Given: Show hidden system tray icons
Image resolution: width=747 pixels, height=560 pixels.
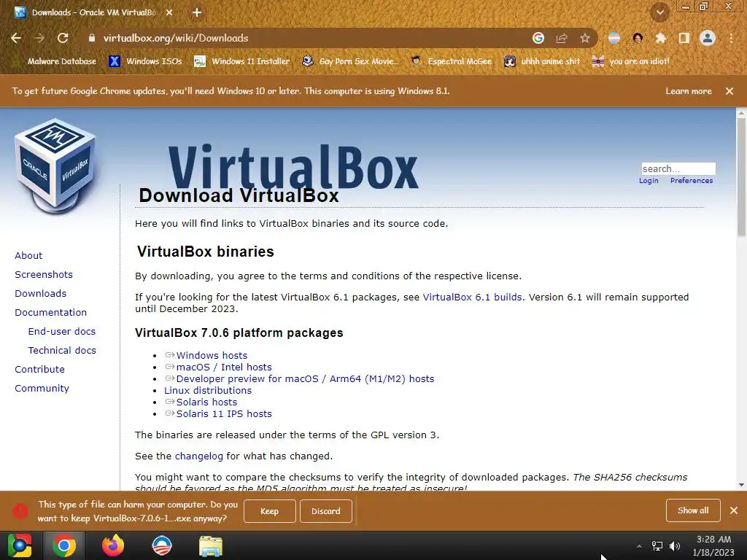Looking at the screenshot, I should 639,546.
